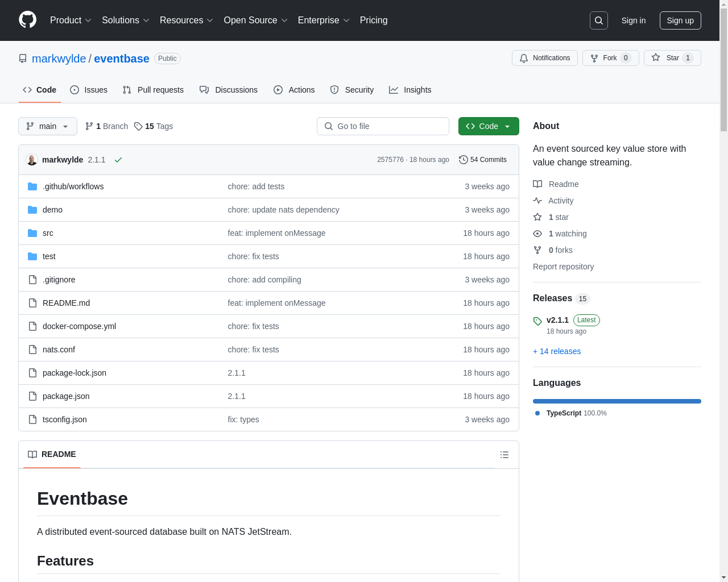The height and width of the screenshot is (582, 728).
Task: Expand the Resources menu
Action: (187, 20)
